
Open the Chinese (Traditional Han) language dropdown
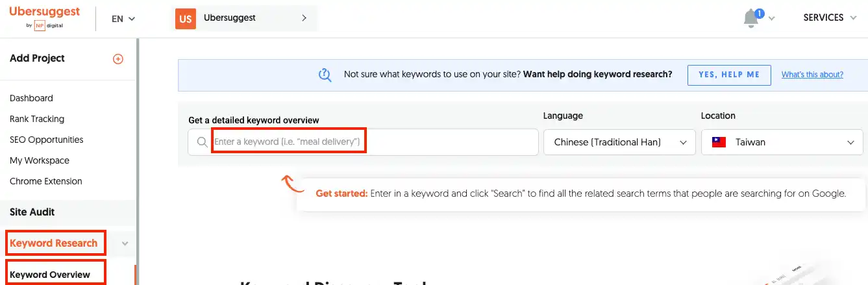point(619,142)
